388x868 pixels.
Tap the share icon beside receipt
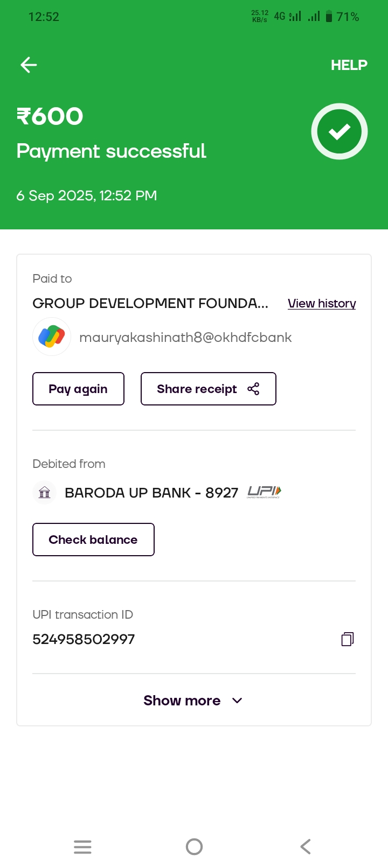point(253,389)
